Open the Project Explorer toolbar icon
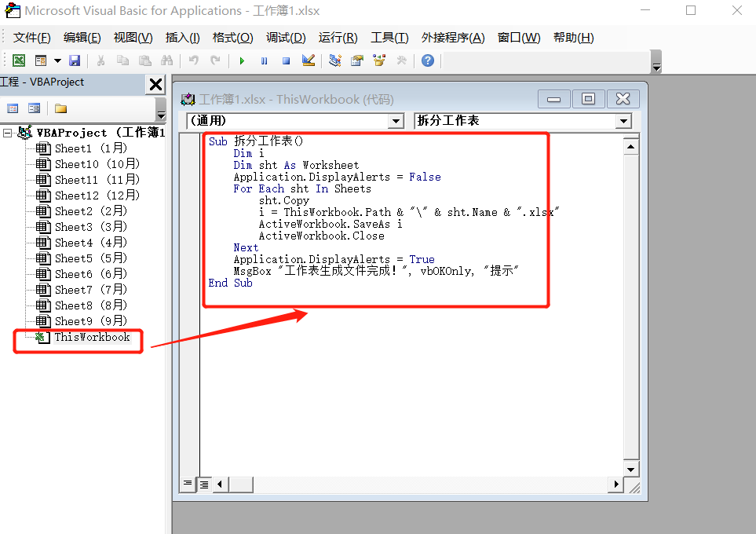Viewport: 756px width, 534px height. tap(334, 60)
